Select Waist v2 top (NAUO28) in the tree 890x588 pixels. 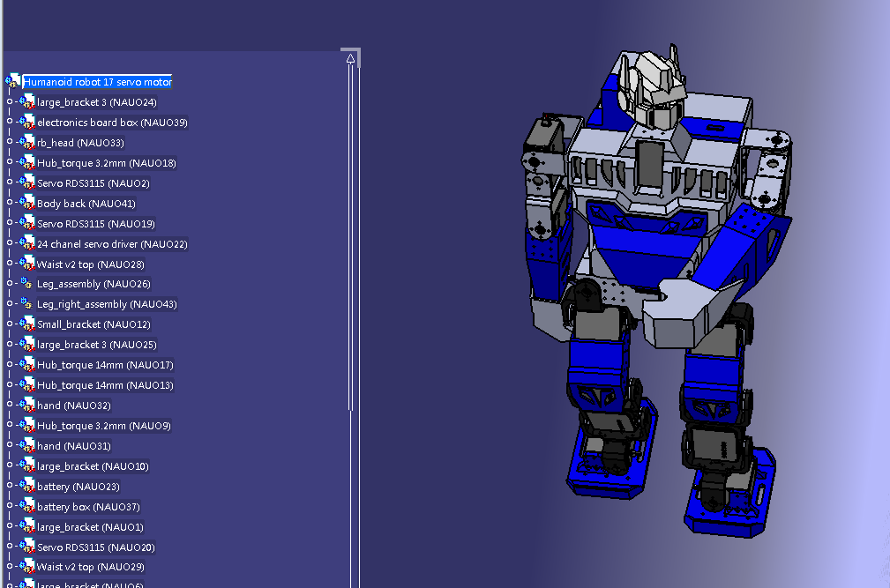coord(90,264)
